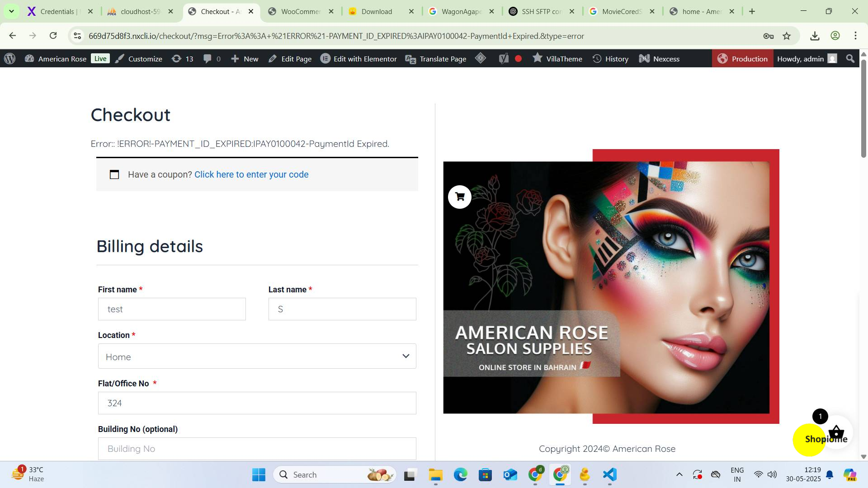Go back in the browser
The image size is (868, 488).
tap(13, 36)
